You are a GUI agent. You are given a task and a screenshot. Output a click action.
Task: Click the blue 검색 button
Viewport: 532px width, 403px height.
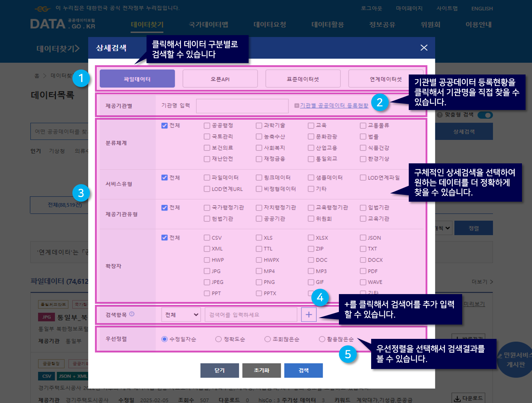[303, 370]
